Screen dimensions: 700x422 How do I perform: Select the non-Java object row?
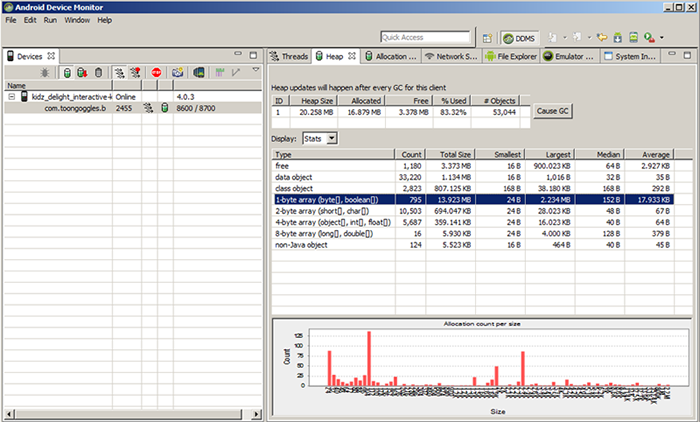click(x=473, y=245)
